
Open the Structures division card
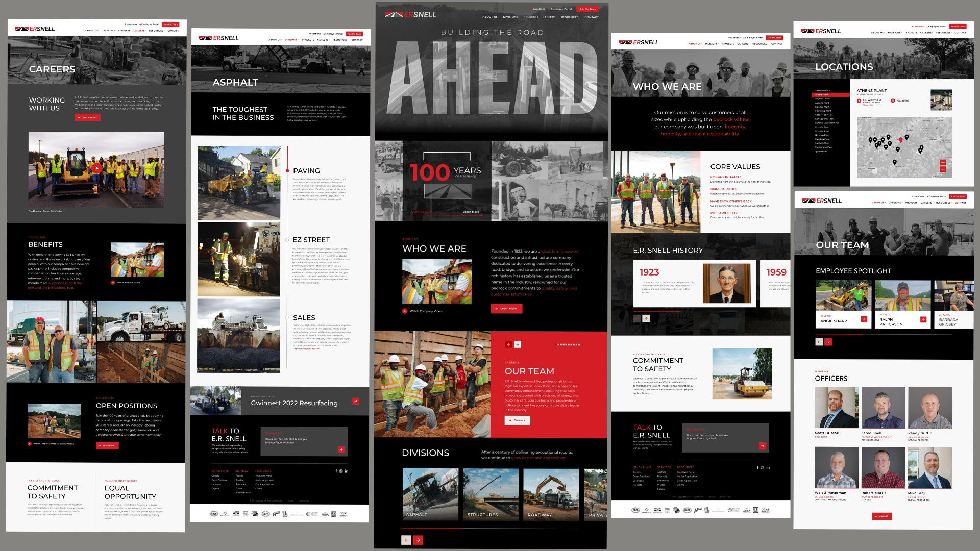point(491,494)
